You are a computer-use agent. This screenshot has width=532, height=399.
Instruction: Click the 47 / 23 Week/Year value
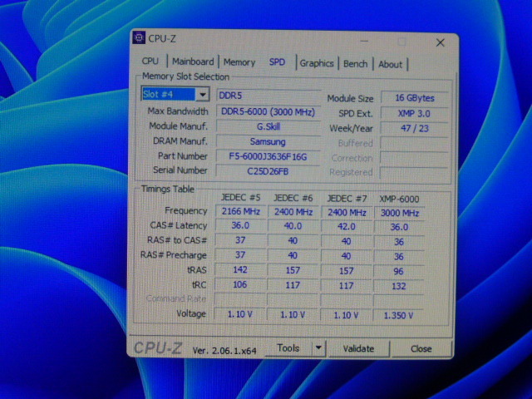coord(414,129)
